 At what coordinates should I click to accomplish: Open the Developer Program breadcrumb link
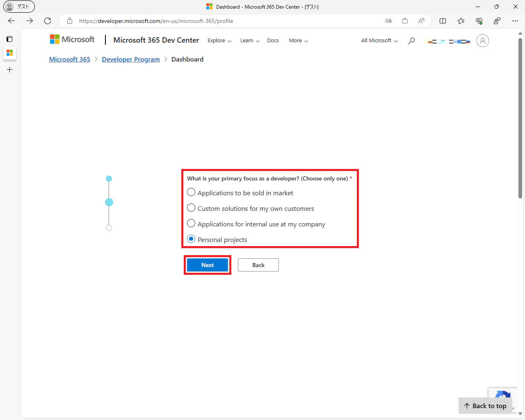131,59
